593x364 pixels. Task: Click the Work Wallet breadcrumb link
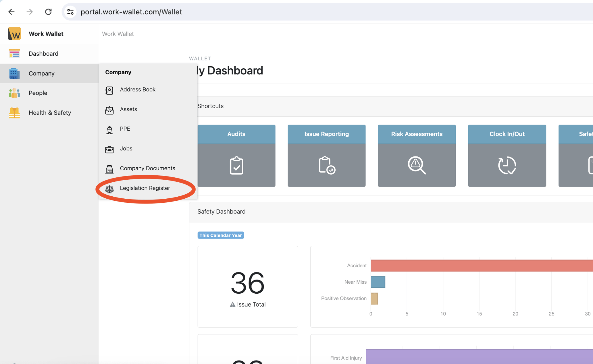(118, 34)
